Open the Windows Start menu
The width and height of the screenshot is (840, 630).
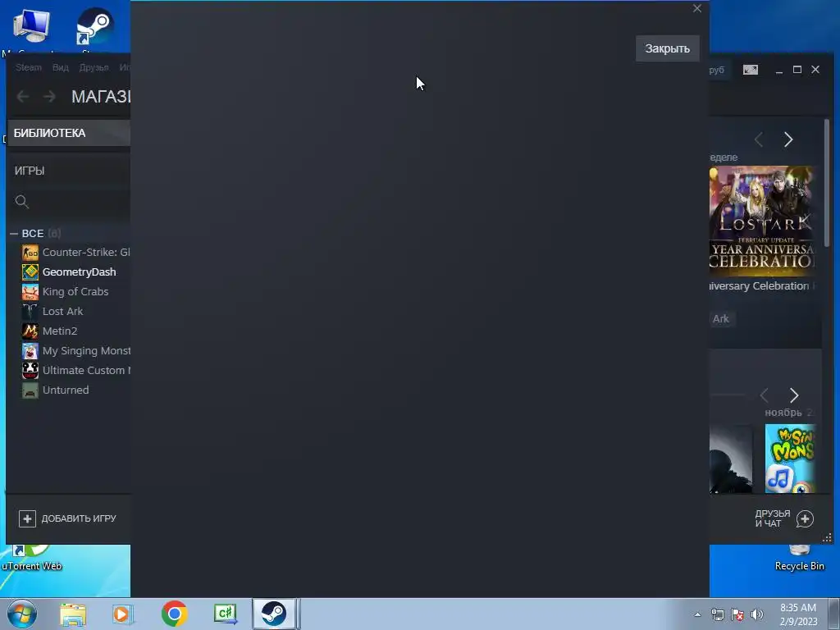(22, 614)
